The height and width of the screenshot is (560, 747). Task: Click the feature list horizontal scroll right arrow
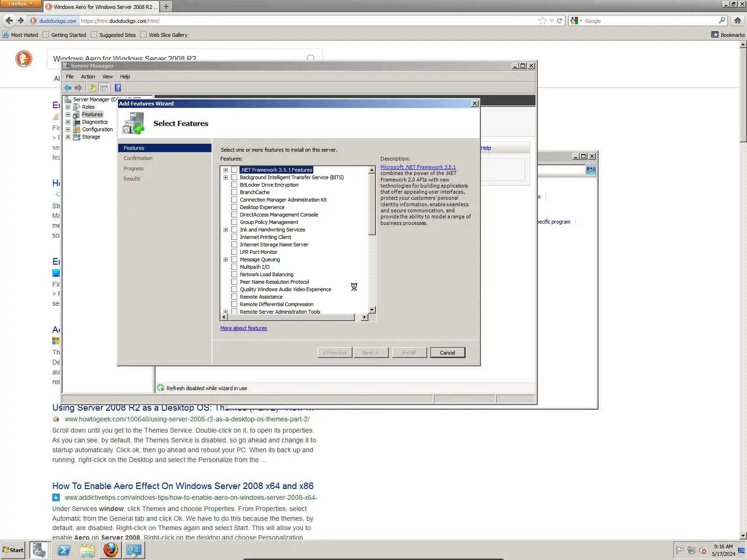(x=365, y=317)
